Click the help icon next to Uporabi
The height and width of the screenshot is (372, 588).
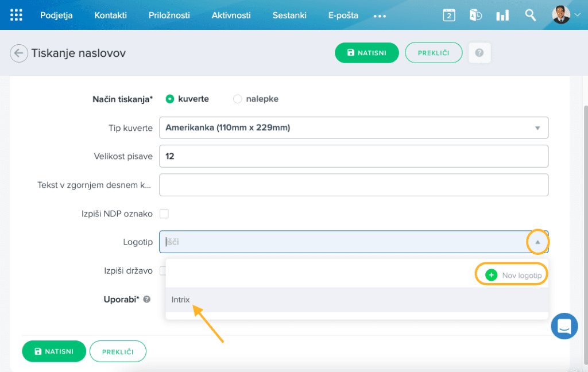(x=147, y=299)
